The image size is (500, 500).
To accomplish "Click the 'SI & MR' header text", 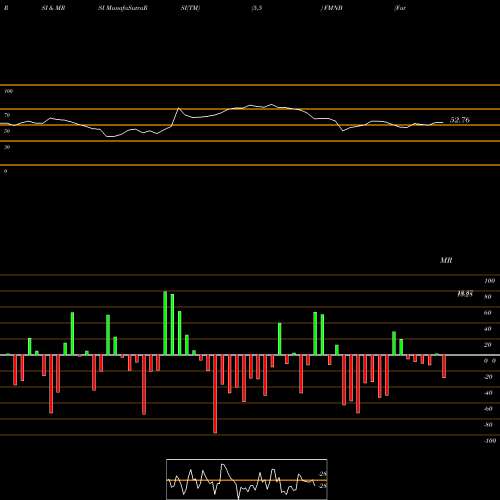I will click(x=53, y=8).
